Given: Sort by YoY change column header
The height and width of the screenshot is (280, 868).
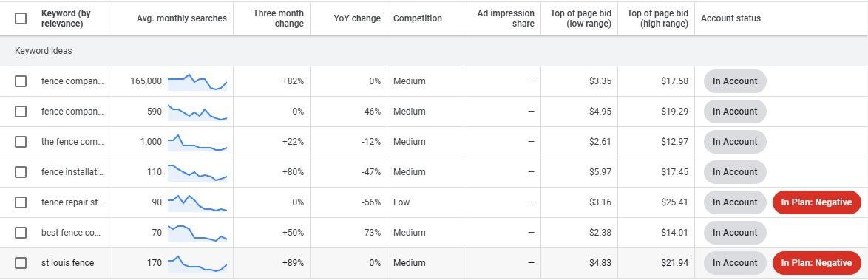Looking at the screenshot, I should 357,18.
